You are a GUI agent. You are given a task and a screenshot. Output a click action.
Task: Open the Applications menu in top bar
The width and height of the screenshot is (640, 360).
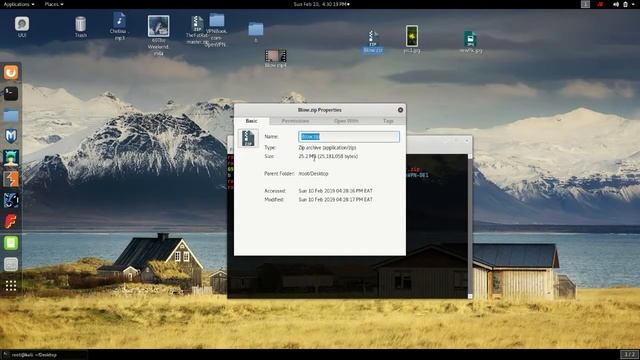[x=18, y=4]
